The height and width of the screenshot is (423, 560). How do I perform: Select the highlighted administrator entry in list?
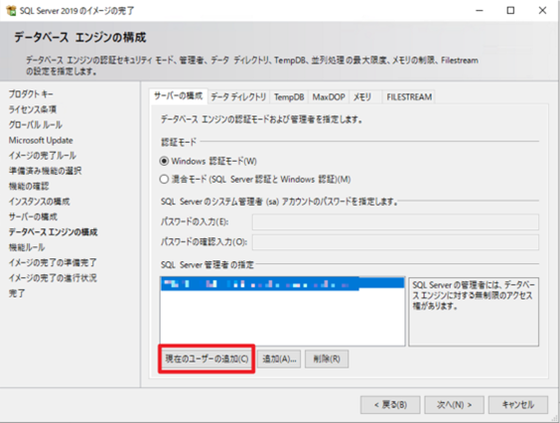pyautogui.click(x=282, y=284)
